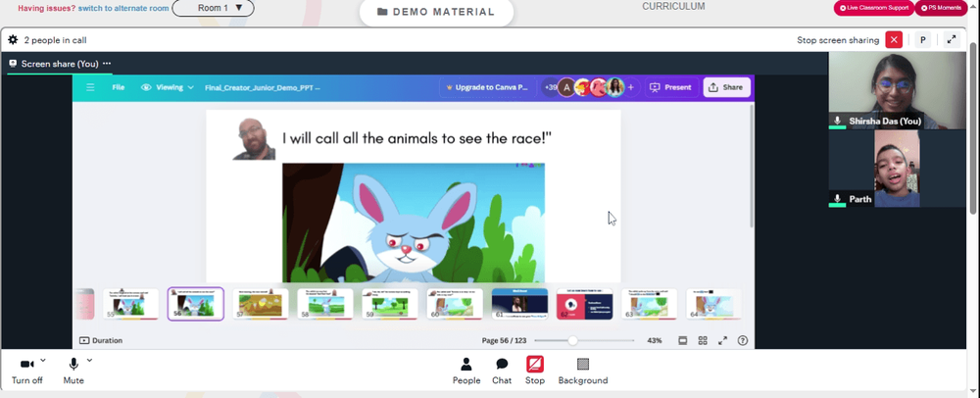
Task: Open grid view icon
Action: click(x=703, y=340)
